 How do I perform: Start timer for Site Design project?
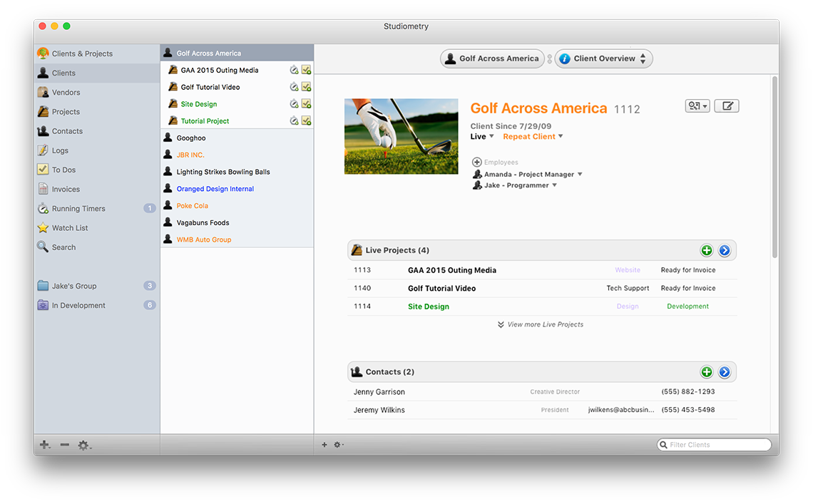click(x=294, y=103)
